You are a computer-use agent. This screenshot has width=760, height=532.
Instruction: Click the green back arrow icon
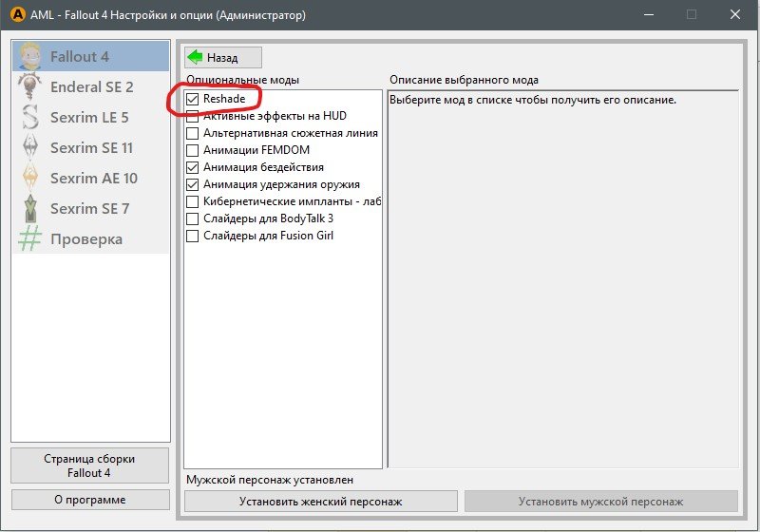tap(196, 57)
